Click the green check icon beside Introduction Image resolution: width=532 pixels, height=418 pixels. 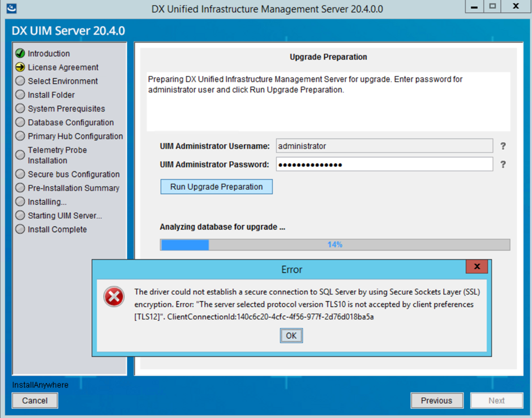[x=20, y=53]
